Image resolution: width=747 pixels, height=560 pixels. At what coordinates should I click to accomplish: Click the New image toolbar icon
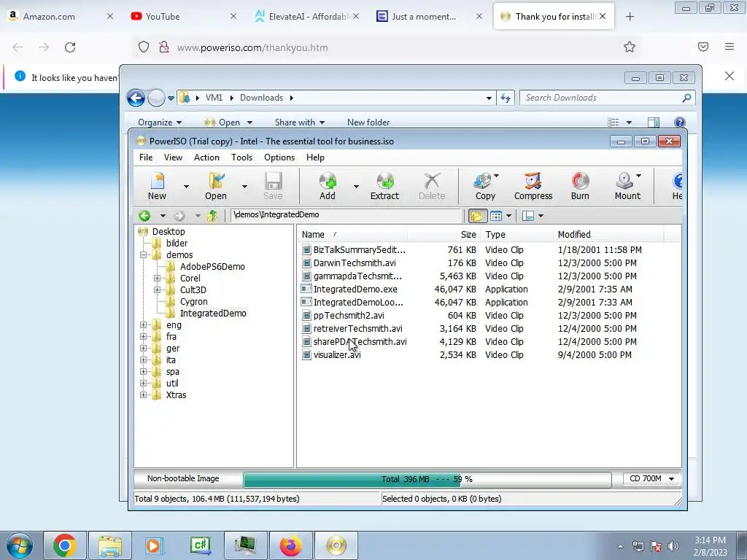(x=158, y=186)
